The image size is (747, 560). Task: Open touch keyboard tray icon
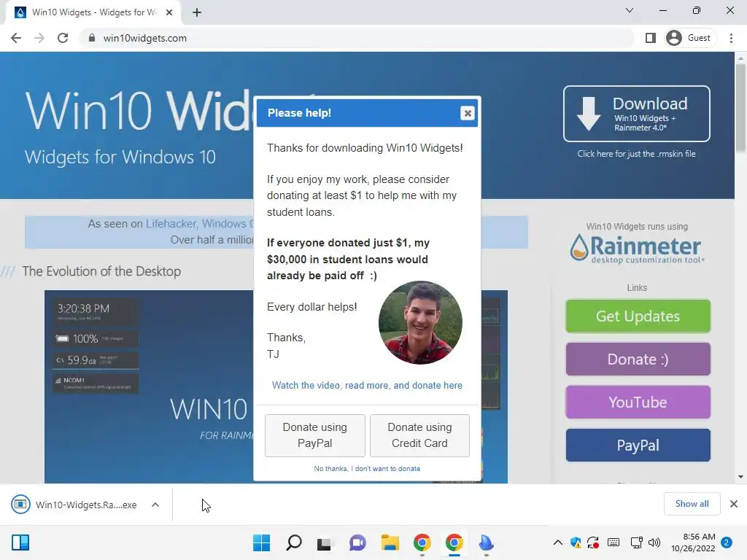point(614,542)
